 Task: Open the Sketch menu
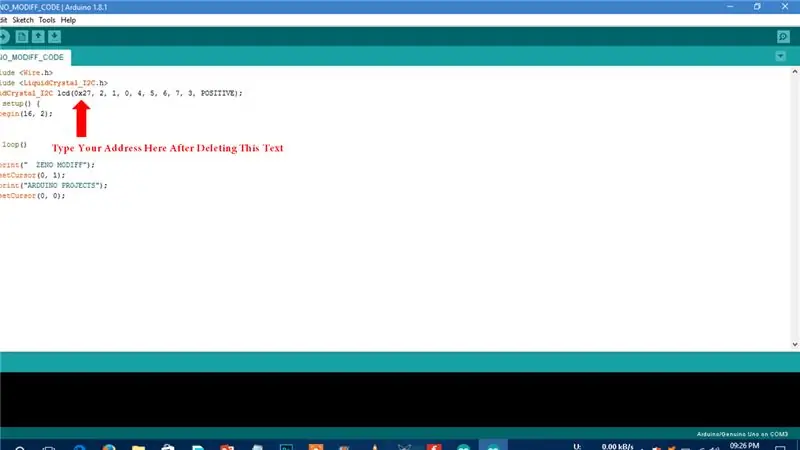(23, 20)
